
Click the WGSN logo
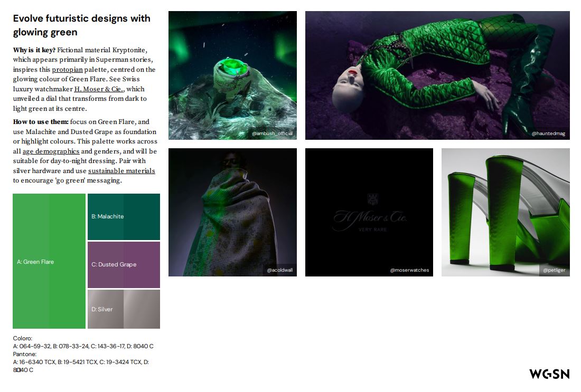point(549,374)
